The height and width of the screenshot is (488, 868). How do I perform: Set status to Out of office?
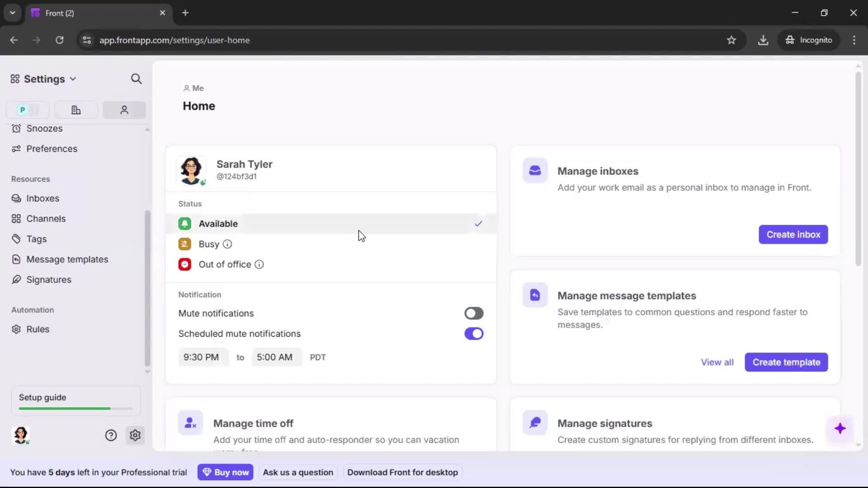225,264
